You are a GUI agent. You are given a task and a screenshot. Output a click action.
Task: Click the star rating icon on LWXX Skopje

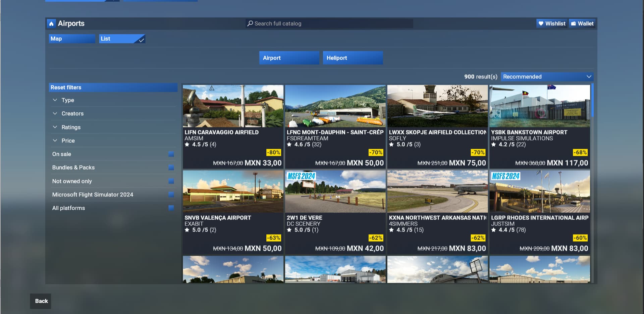[391, 145]
